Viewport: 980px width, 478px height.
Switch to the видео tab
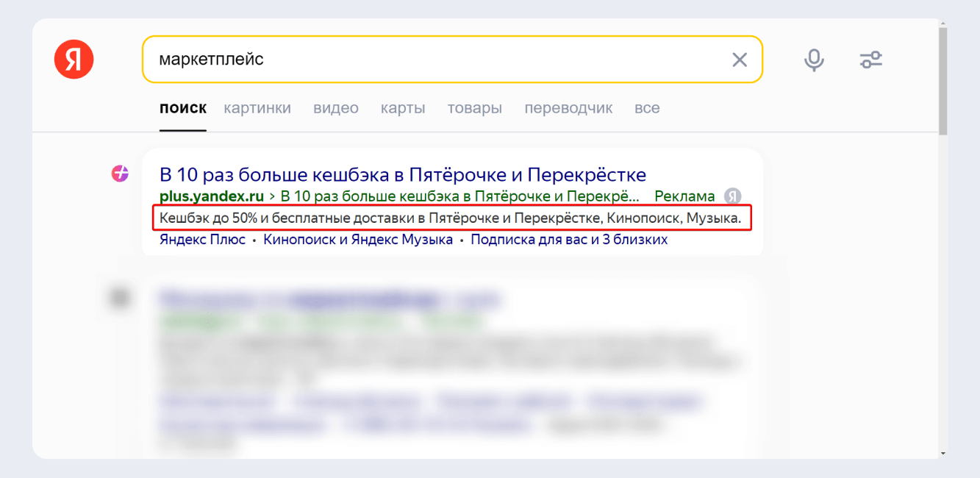click(x=336, y=108)
